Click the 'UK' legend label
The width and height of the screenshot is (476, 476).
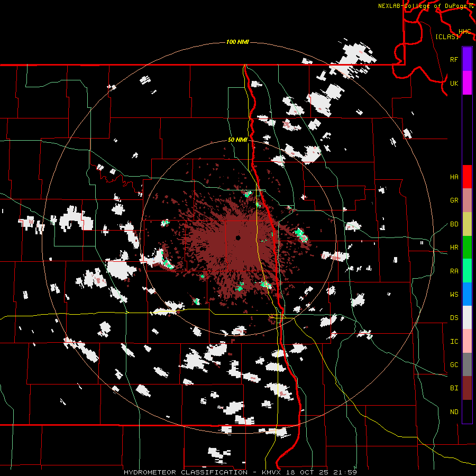pyautogui.click(x=454, y=83)
